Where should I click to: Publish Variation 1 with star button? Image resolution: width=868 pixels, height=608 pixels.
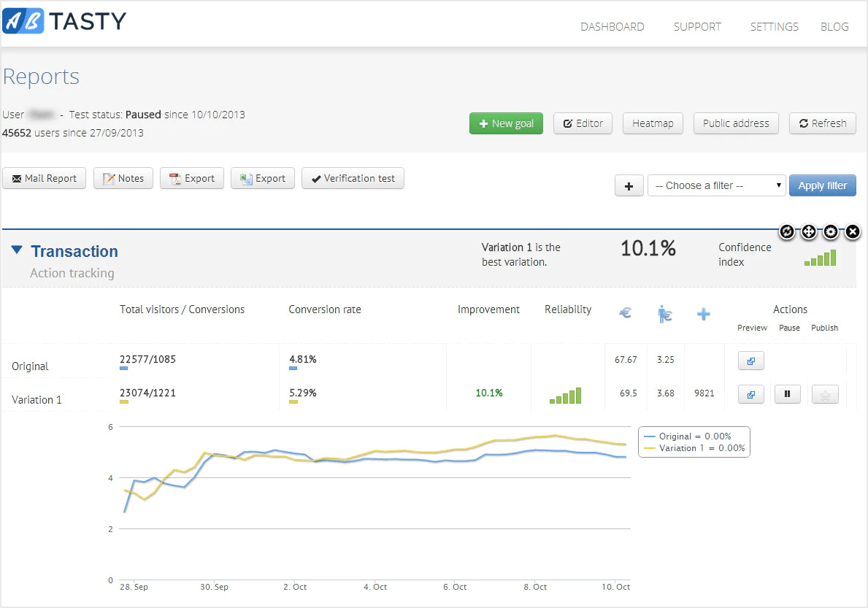824,395
